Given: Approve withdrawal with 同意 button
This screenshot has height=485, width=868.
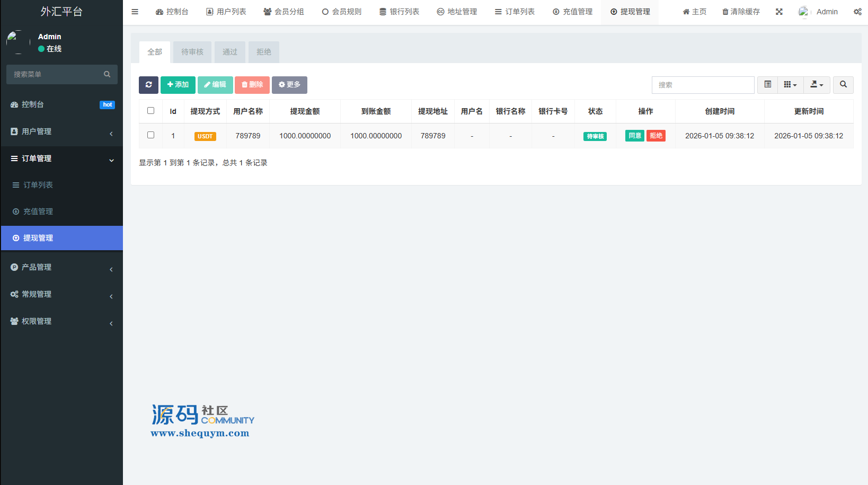Looking at the screenshot, I should click(635, 136).
